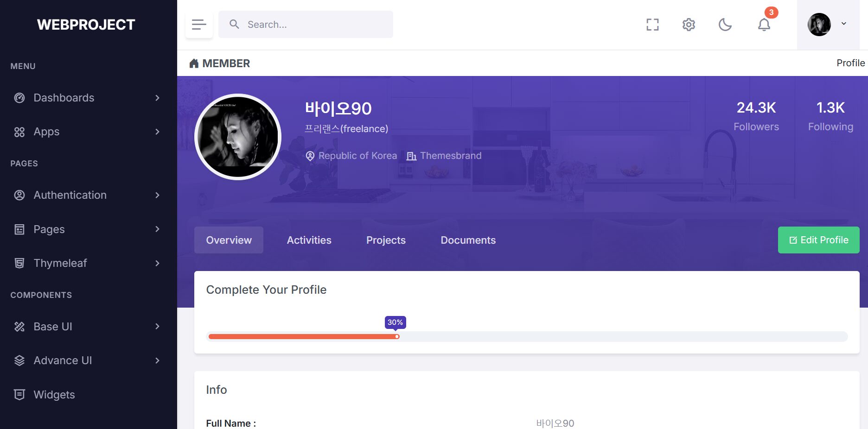Click the 프리랜스(freelance) subtitle text

tap(346, 129)
